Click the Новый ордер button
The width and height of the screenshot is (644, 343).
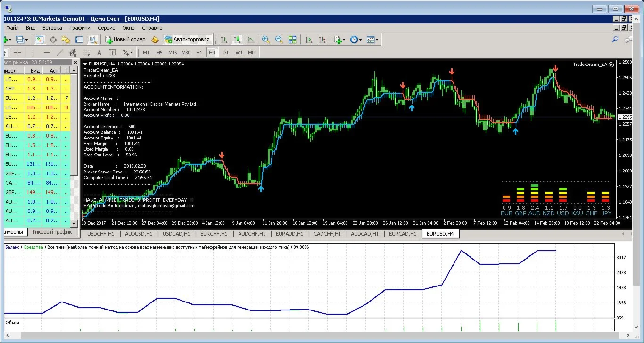pyautogui.click(x=125, y=40)
